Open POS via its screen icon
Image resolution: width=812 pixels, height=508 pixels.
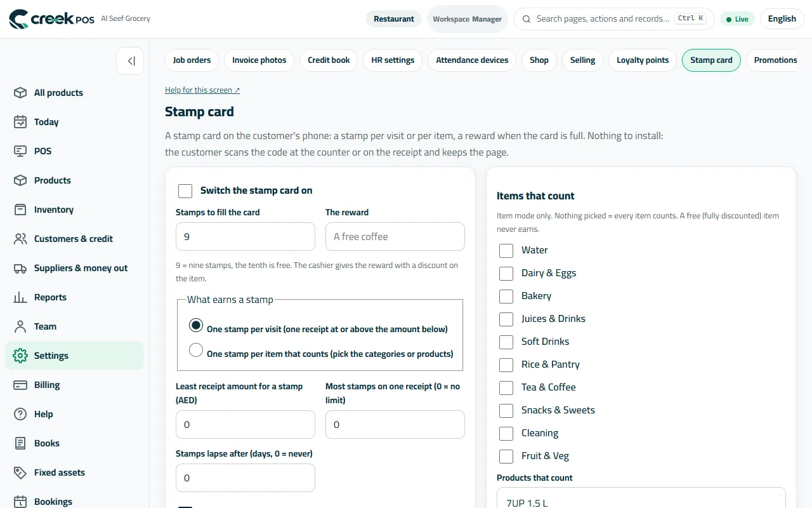(x=20, y=151)
